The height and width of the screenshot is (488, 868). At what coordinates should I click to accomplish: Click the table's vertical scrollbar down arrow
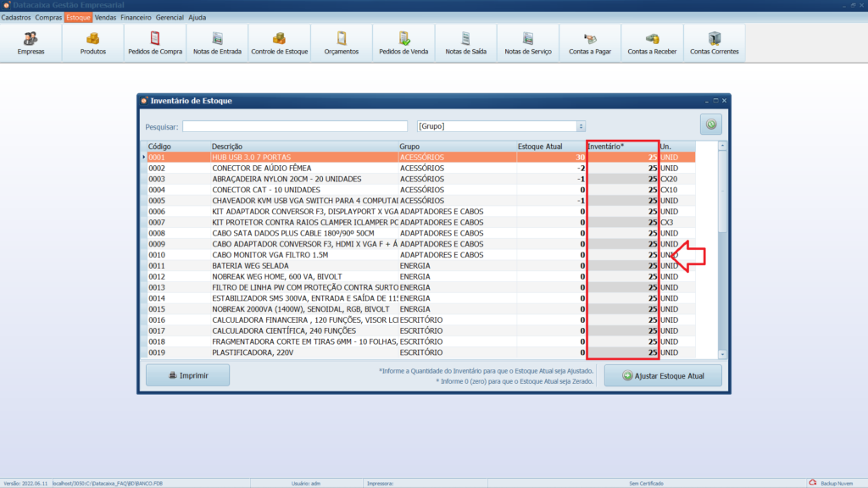click(x=722, y=354)
